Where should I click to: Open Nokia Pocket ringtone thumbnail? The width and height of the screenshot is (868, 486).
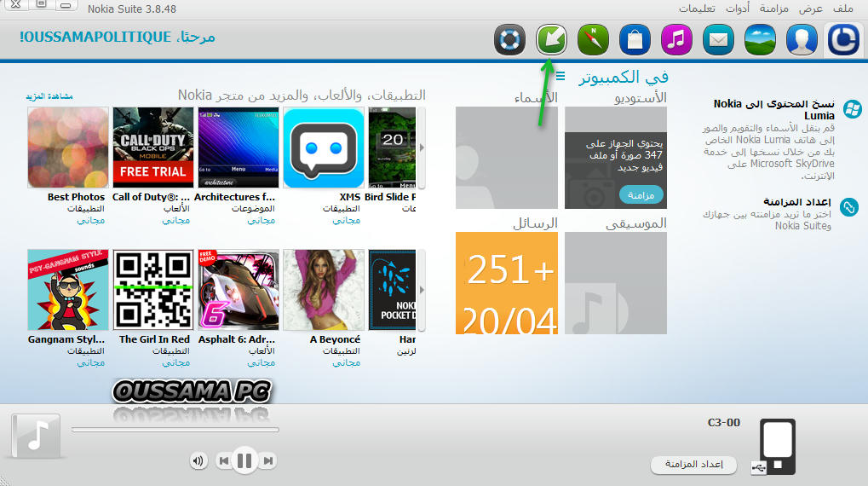pos(392,290)
